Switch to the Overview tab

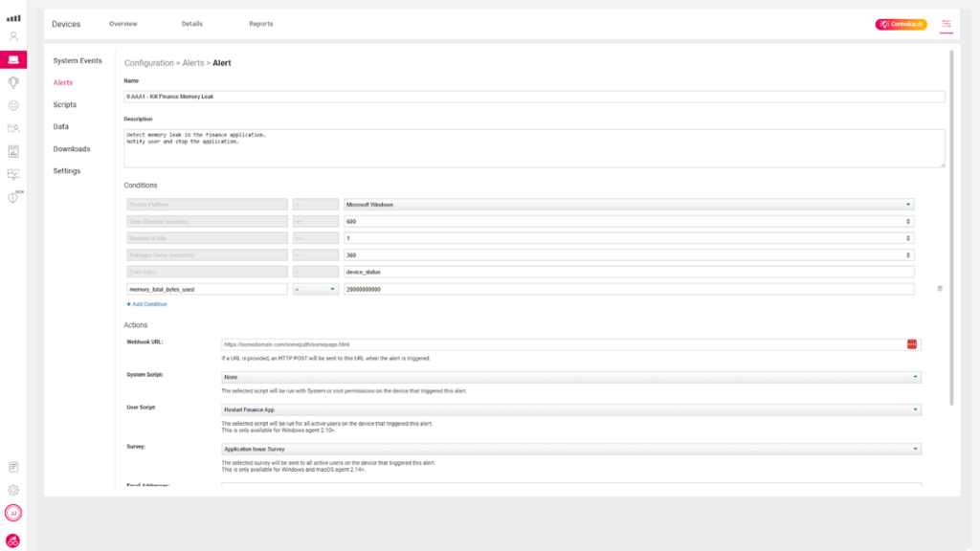coord(122,24)
